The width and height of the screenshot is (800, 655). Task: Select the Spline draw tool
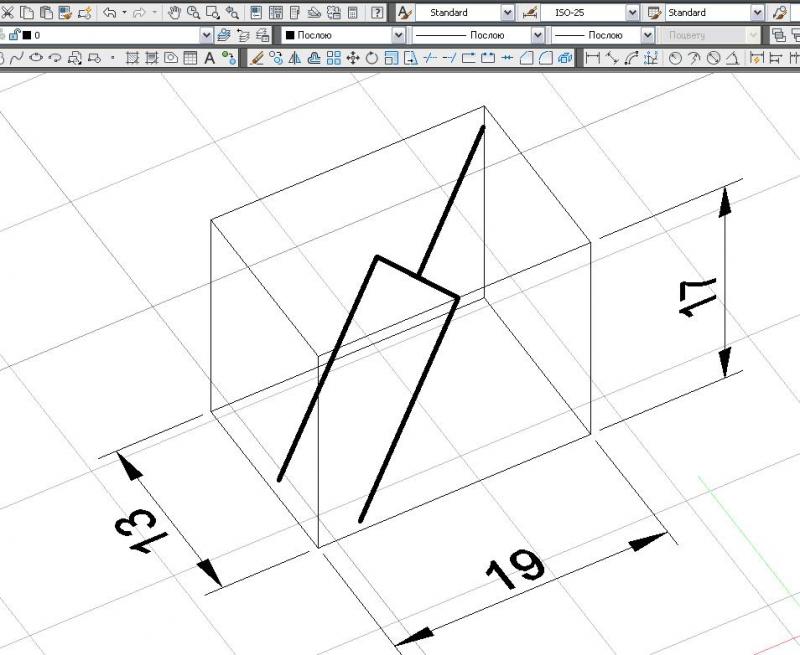(16, 58)
